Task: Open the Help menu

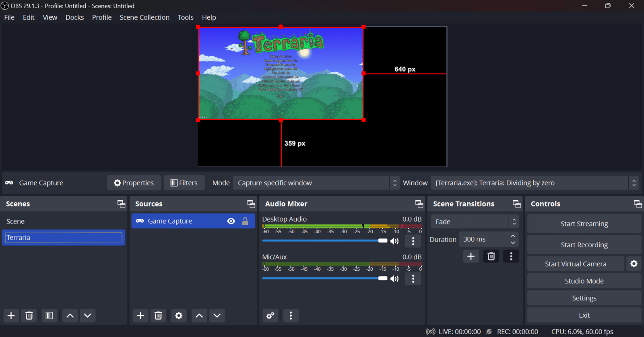Action: click(x=209, y=17)
